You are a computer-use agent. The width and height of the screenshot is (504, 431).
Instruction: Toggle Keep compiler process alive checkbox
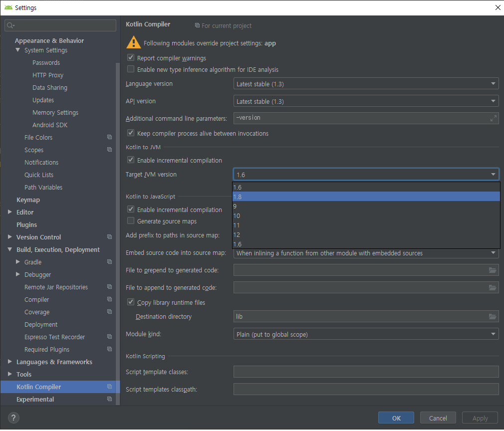tap(131, 133)
